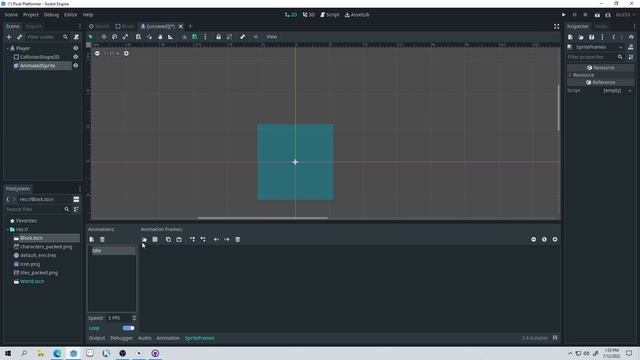
Task: Choose the Rotate Mode tool
Action: coord(115,37)
